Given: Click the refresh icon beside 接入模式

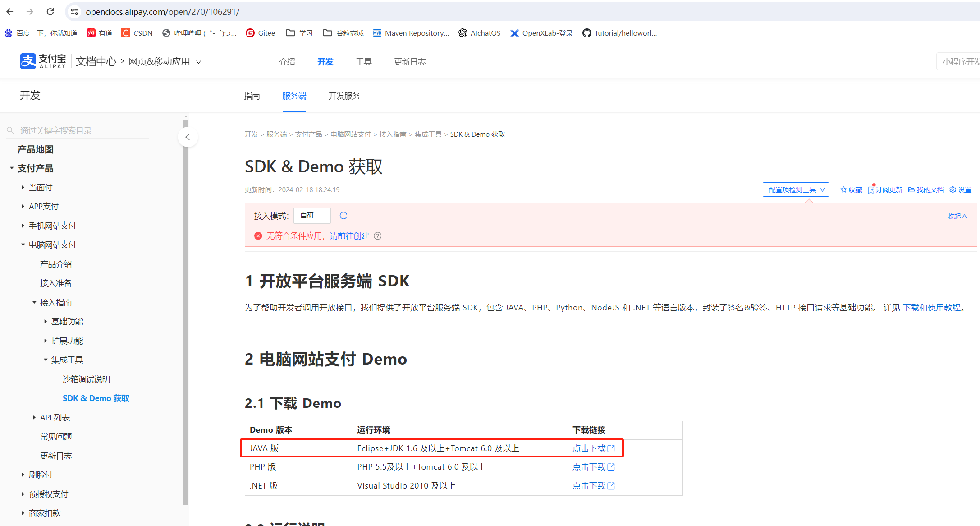Looking at the screenshot, I should (343, 216).
